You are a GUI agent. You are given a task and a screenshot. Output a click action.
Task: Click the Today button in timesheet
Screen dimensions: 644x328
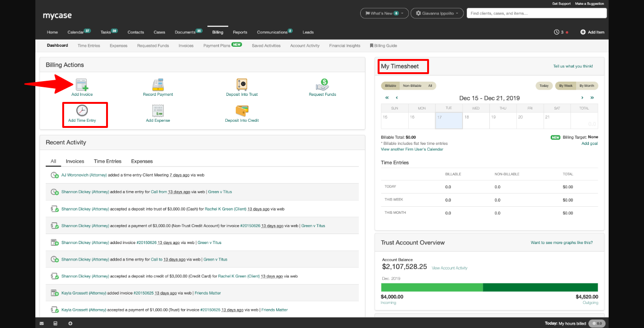point(544,86)
